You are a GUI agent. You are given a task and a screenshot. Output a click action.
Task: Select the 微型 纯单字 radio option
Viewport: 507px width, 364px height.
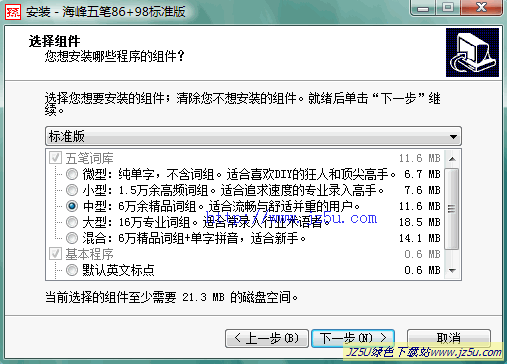point(72,174)
